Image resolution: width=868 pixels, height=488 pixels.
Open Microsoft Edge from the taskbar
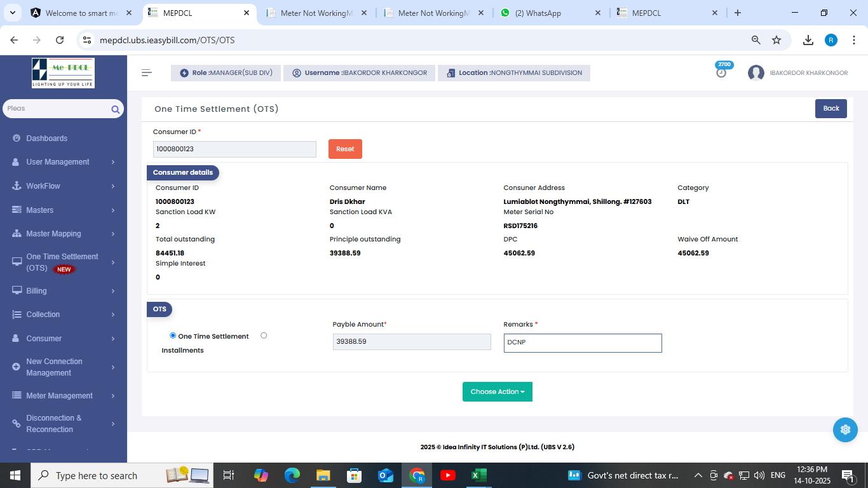click(292, 475)
